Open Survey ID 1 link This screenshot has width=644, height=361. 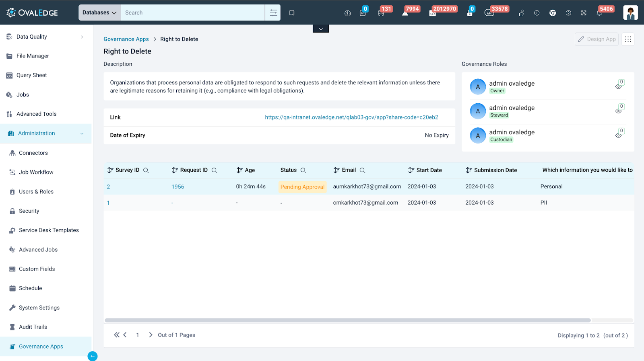(x=108, y=203)
